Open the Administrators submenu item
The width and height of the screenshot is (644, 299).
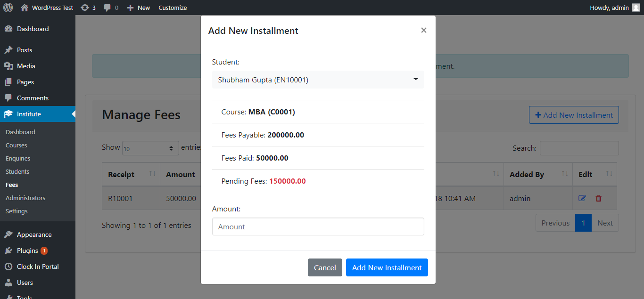pyautogui.click(x=25, y=198)
